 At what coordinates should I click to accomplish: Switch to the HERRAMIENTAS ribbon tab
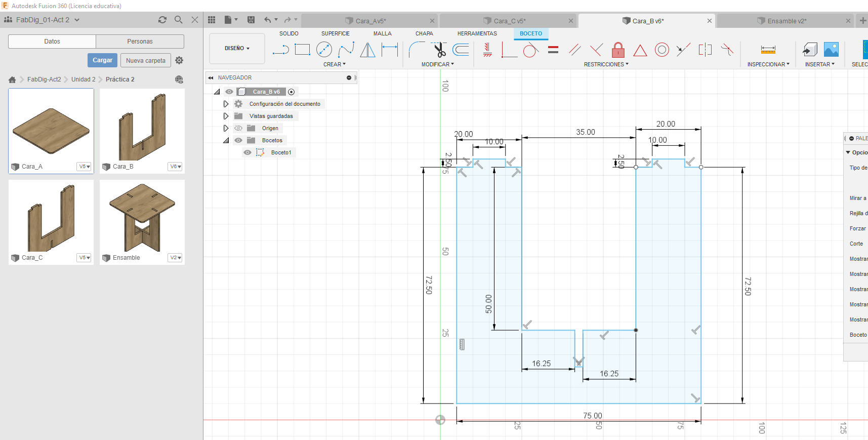point(477,33)
